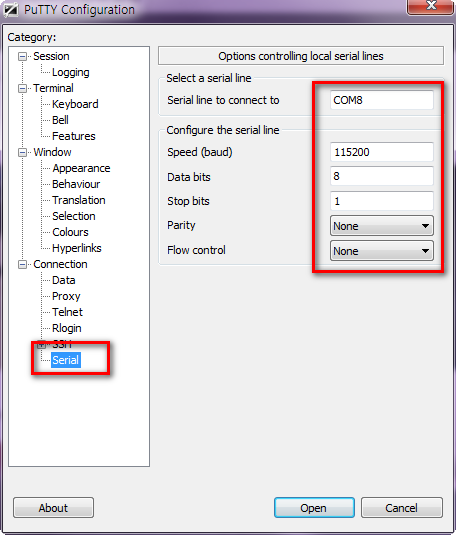Collapse the Window tree node
The height and width of the screenshot is (535, 456).
[22, 152]
